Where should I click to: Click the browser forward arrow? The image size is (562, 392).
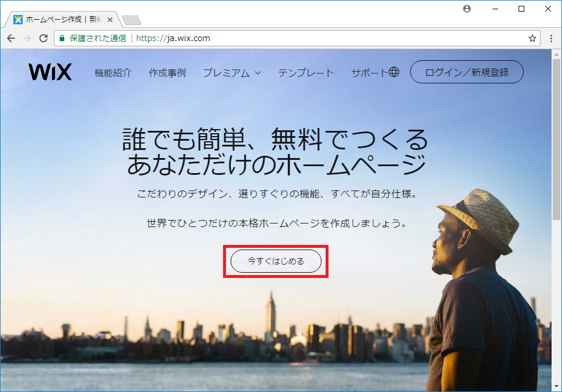pyautogui.click(x=27, y=38)
